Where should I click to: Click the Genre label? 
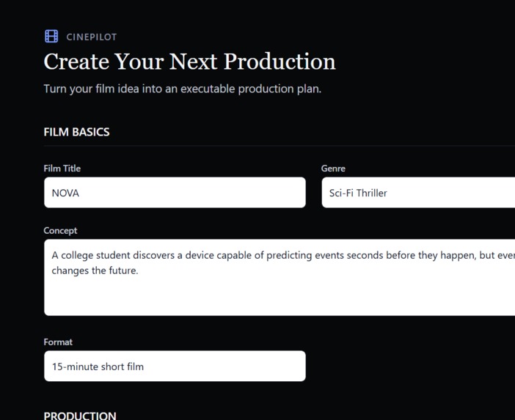click(333, 169)
